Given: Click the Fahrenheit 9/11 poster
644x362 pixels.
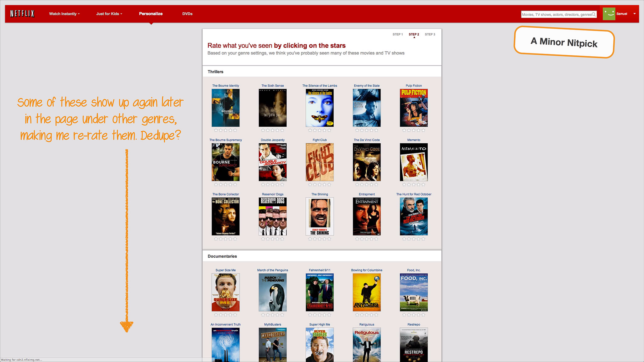Looking at the screenshot, I should [320, 292].
